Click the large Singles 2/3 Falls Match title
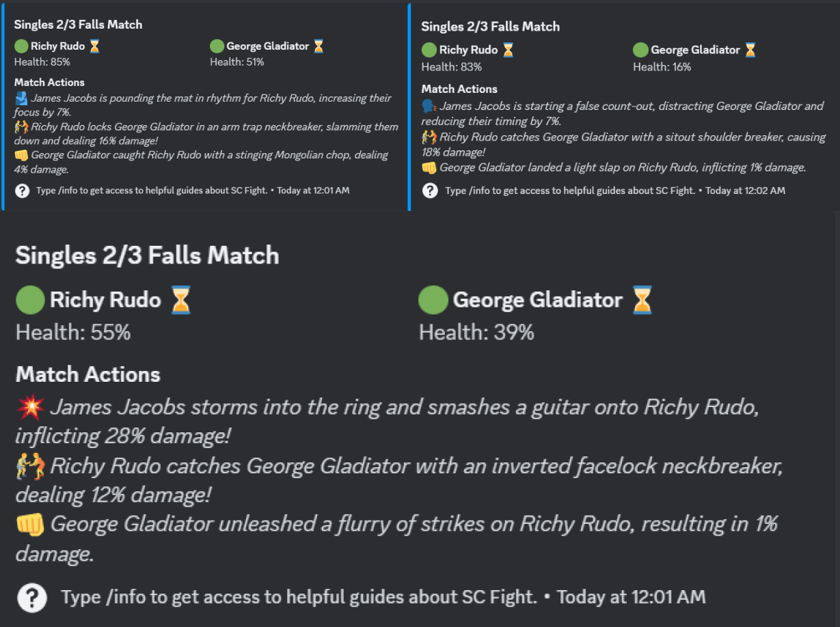This screenshot has height=627, width=840. (147, 255)
